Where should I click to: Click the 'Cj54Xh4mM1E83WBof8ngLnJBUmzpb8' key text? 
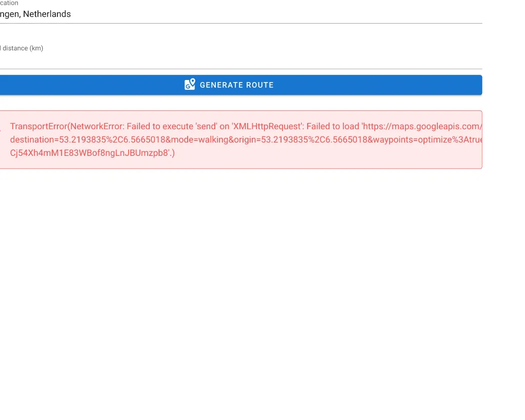(88, 153)
